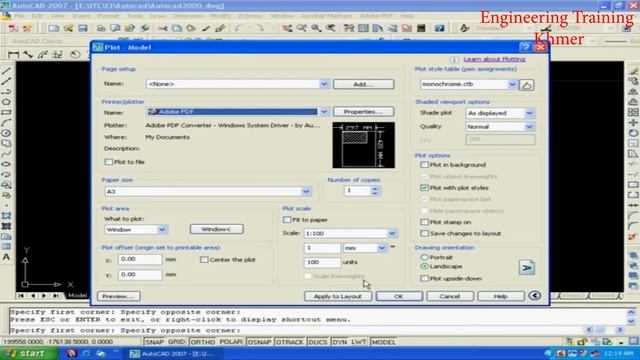640x360 pixels.
Task: Enable the Plot to file checkbox
Action: click(109, 162)
